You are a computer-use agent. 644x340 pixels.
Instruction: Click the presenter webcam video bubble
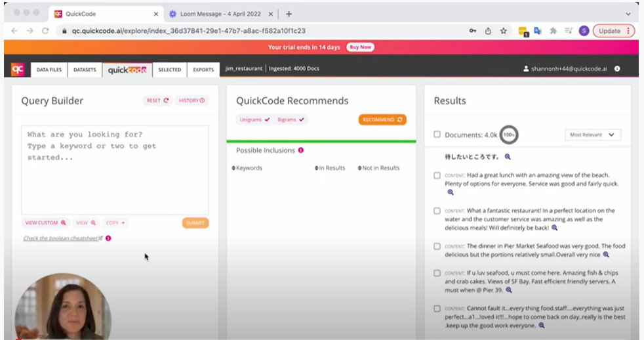point(63,307)
